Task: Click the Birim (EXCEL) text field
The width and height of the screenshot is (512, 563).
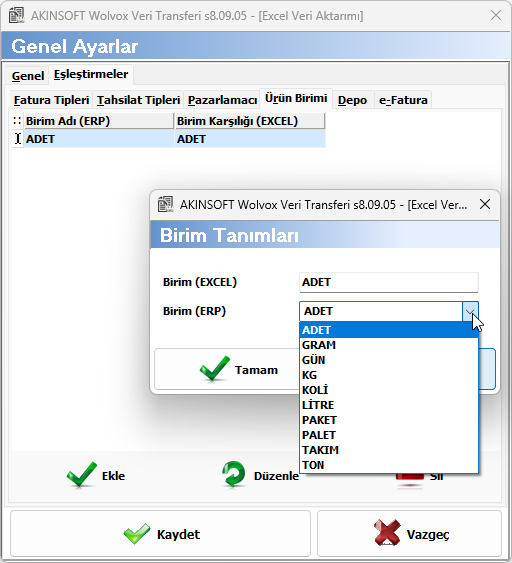Action: pyautogui.click(x=388, y=282)
